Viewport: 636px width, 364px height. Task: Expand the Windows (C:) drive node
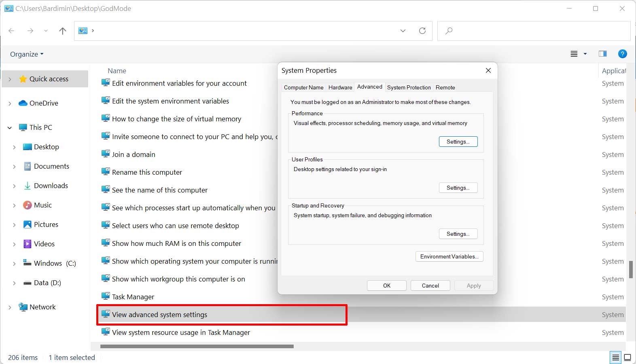pyautogui.click(x=14, y=264)
